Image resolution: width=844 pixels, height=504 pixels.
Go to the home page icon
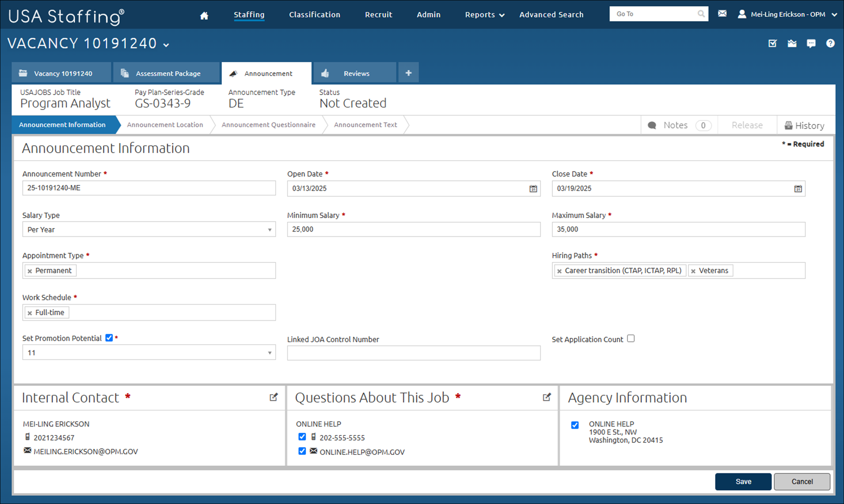tap(204, 15)
